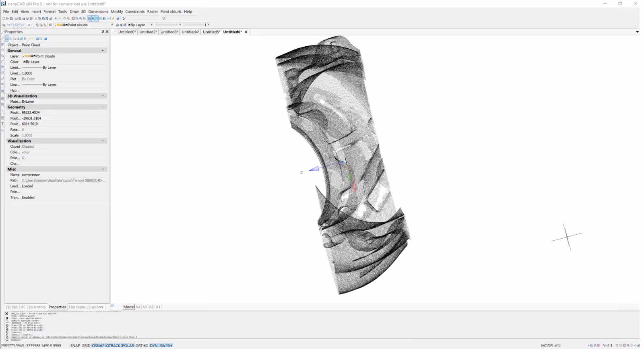The height and width of the screenshot is (349, 644).
Task: Close the Untitled6* document tab
Action: point(246,32)
